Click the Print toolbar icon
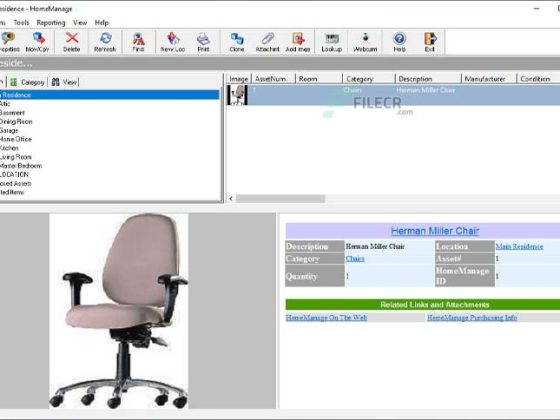 pos(203,42)
